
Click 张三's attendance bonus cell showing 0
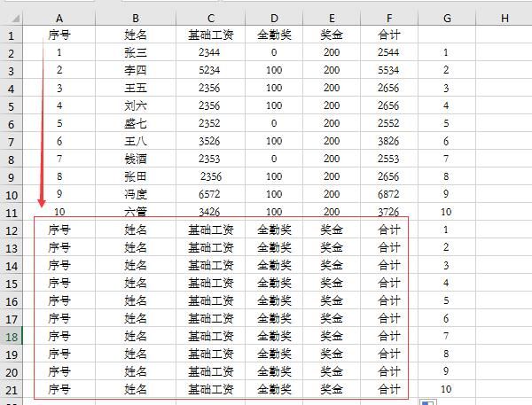[274, 52]
